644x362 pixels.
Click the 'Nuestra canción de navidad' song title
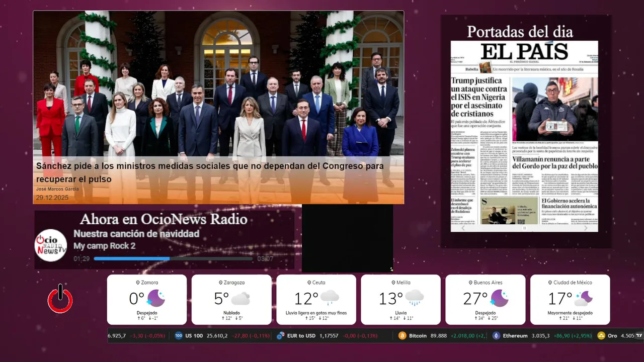click(x=136, y=234)
